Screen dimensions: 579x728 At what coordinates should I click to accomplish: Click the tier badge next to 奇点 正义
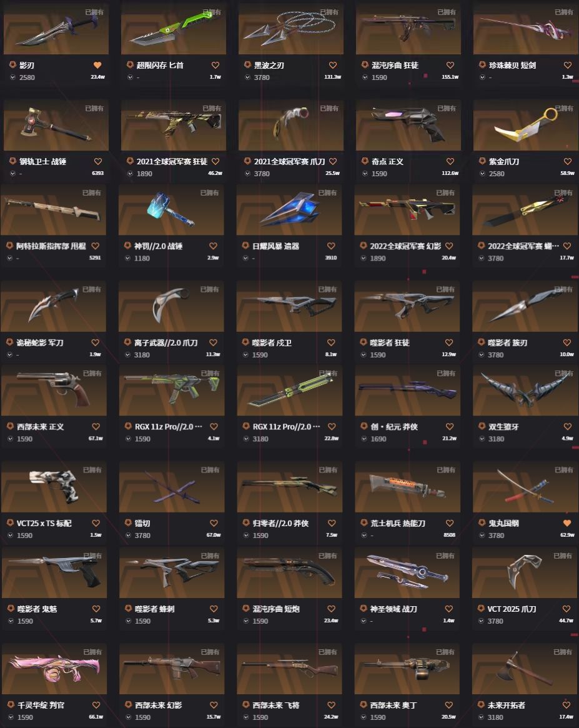(x=365, y=161)
